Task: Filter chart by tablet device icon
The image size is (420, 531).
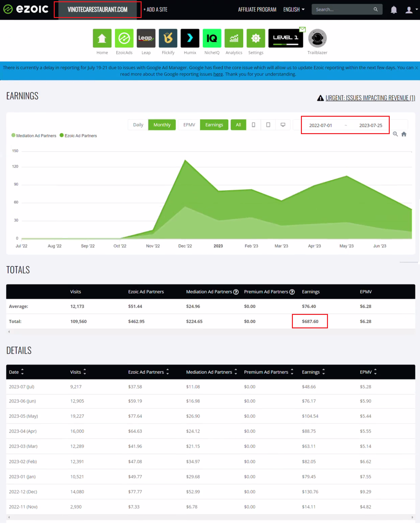Action: click(268, 125)
